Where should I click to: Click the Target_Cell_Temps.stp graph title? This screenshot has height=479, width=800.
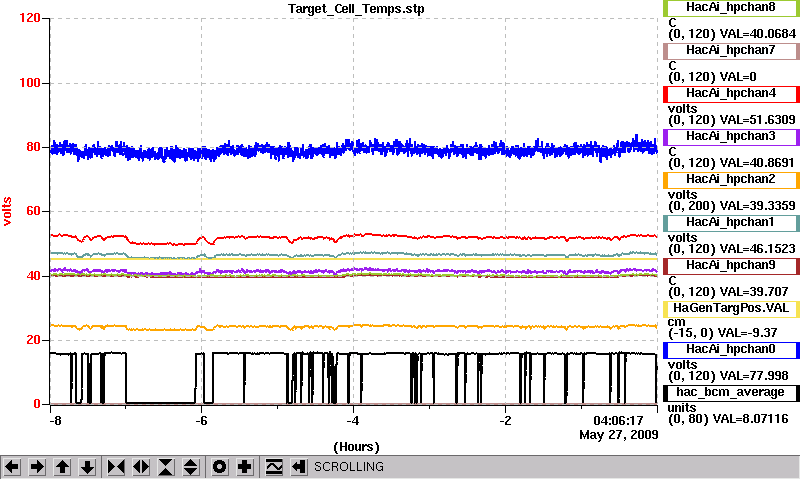[x=356, y=9]
